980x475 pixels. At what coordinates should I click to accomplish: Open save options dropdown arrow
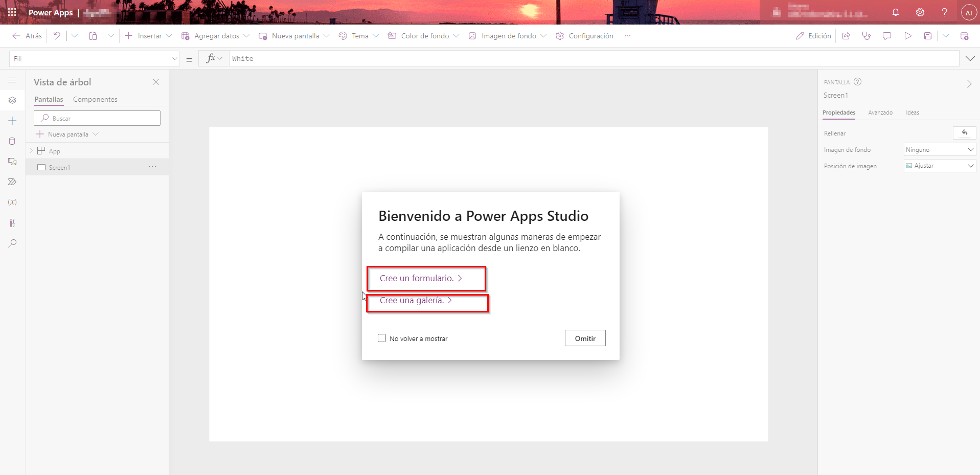click(x=946, y=36)
